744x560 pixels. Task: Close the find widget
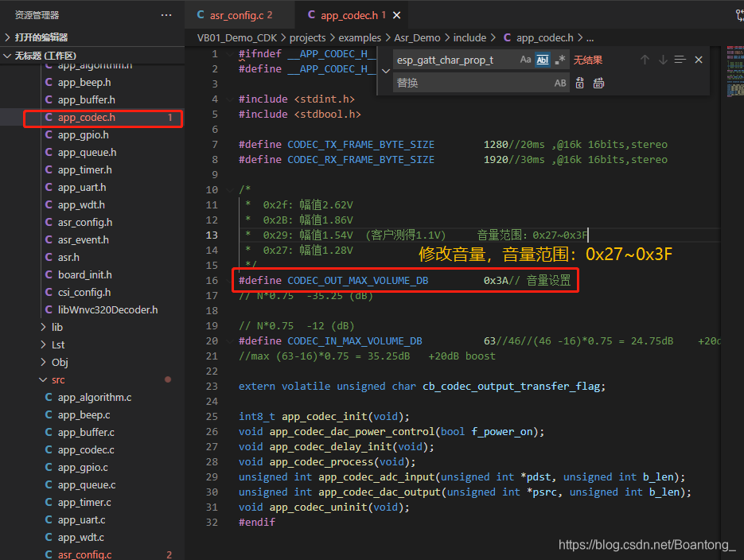699,60
